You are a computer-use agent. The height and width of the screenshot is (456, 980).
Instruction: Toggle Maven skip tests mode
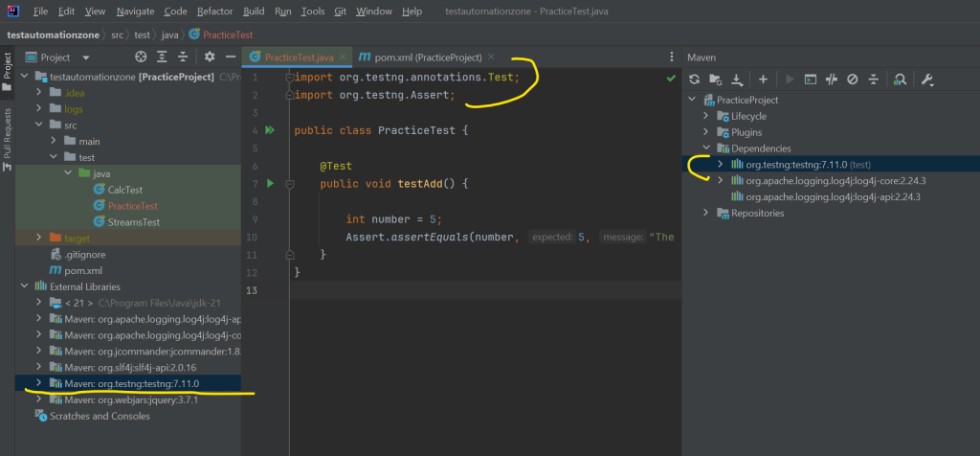[x=852, y=80]
